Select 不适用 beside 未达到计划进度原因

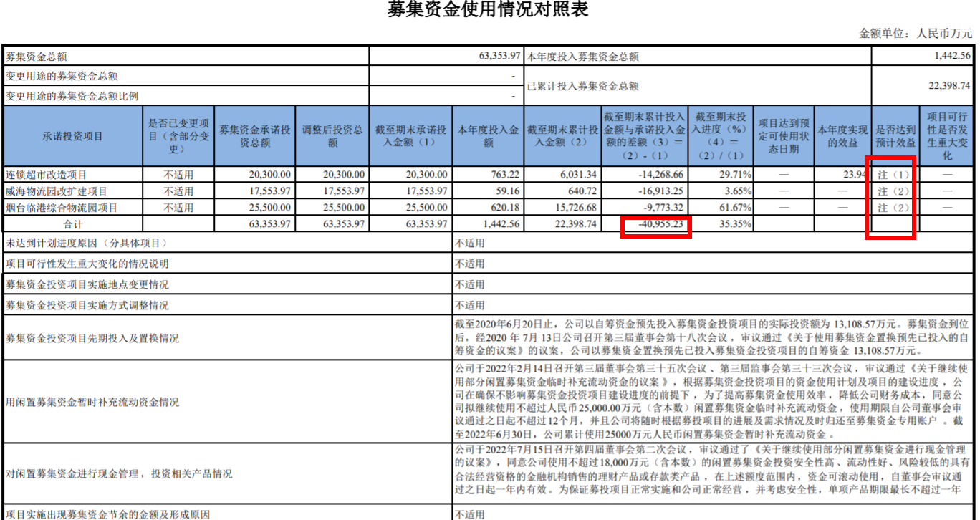click(470, 244)
